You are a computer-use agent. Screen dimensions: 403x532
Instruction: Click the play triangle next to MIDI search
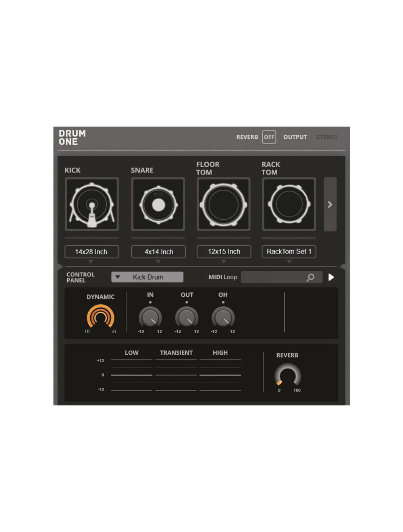tap(331, 277)
